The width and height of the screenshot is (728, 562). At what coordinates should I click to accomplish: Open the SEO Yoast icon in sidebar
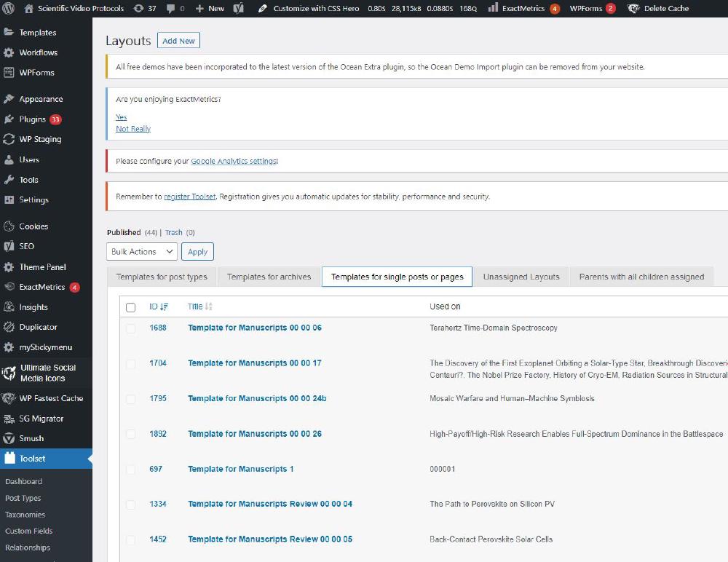(9, 246)
